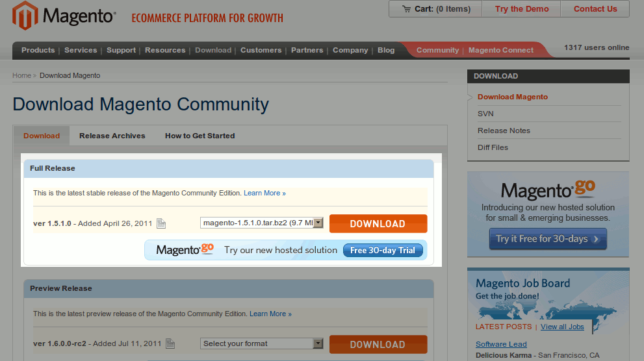This screenshot has height=361, width=644.
Task: Click the Try the Demo button
Action: tap(521, 9)
